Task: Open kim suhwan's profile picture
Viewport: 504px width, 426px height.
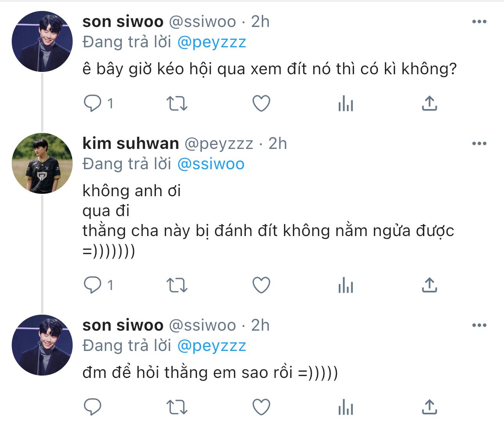Action: 42,163
